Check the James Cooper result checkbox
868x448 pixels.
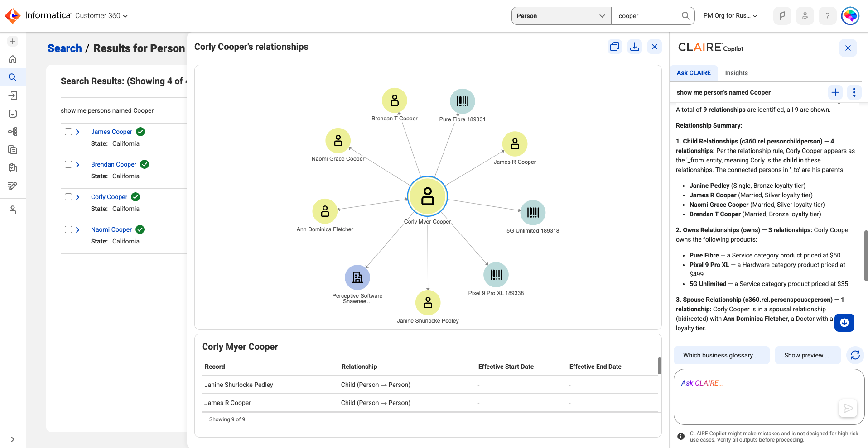click(x=68, y=132)
